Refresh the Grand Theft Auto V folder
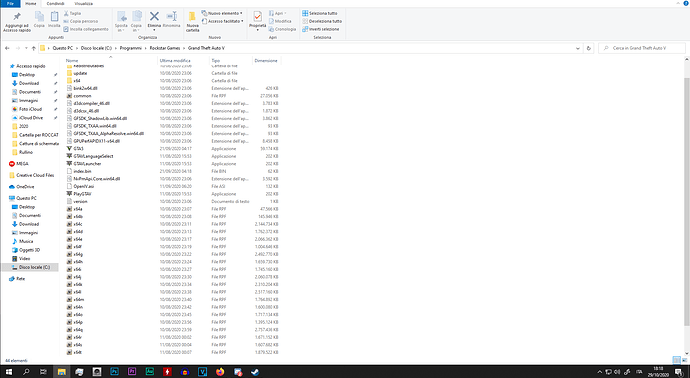The image size is (690, 378). [589, 48]
